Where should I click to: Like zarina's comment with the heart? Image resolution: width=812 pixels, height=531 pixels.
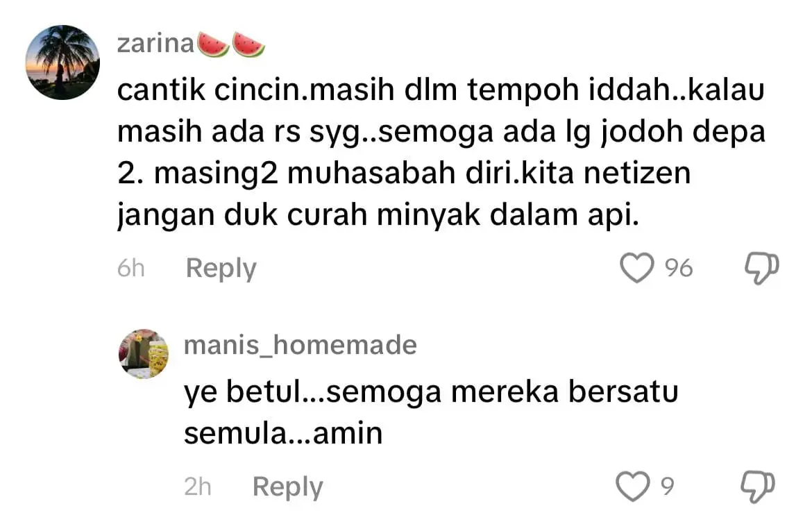pyautogui.click(x=637, y=269)
